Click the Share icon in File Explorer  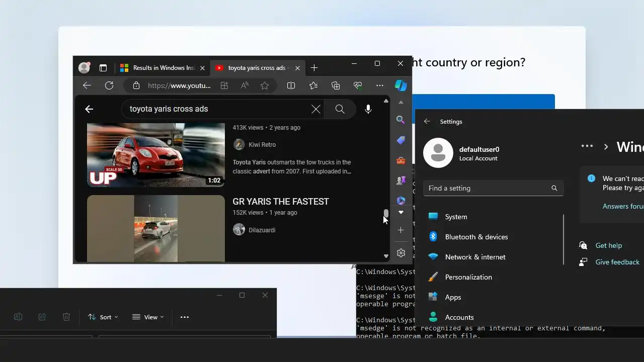(42, 317)
